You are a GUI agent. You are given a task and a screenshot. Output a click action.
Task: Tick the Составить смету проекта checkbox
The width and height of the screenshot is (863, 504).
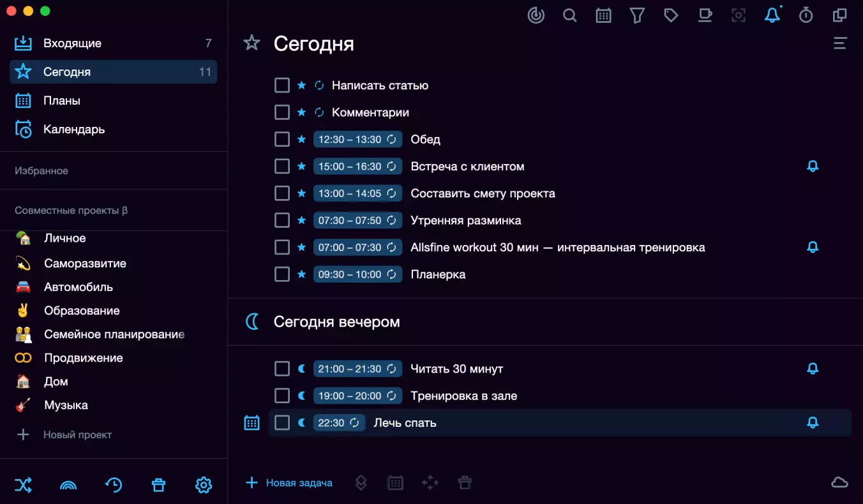(282, 193)
